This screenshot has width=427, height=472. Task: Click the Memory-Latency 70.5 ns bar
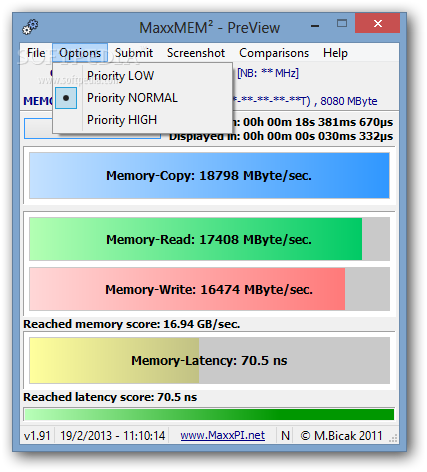click(x=209, y=360)
